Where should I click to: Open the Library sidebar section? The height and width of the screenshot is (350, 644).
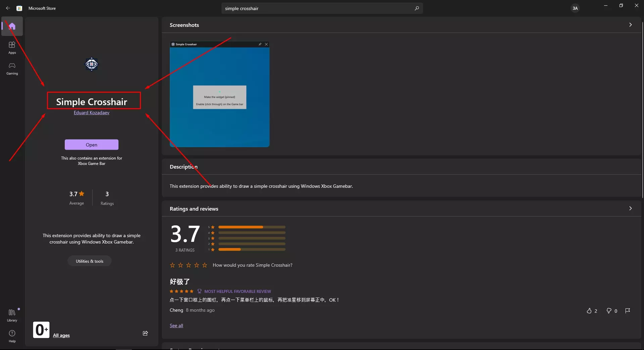tap(12, 315)
